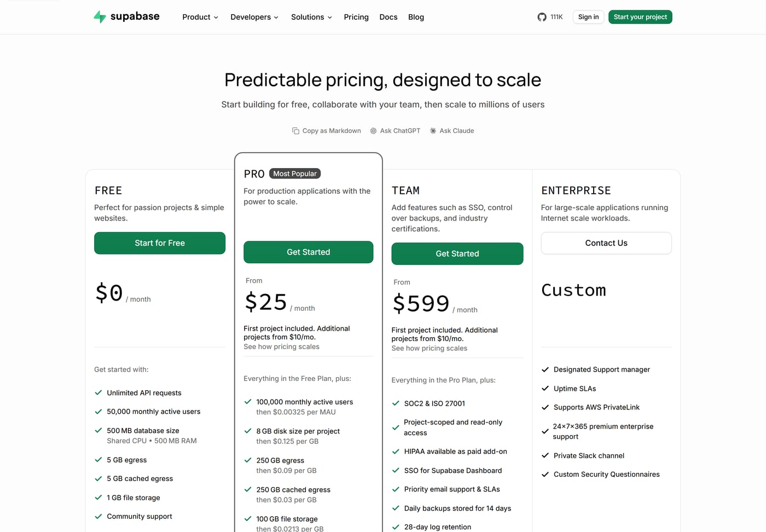
Task: Click the Supabase lightning bolt logo
Action: [100, 17]
